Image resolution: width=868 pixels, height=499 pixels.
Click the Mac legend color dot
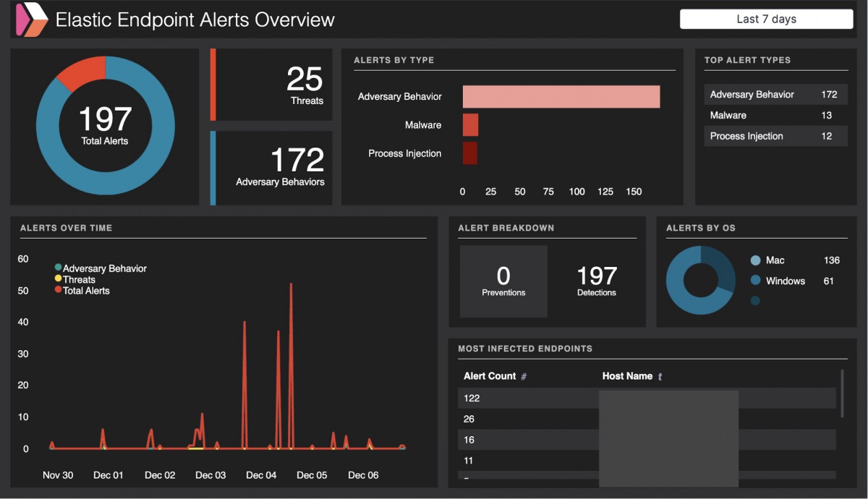click(x=755, y=260)
